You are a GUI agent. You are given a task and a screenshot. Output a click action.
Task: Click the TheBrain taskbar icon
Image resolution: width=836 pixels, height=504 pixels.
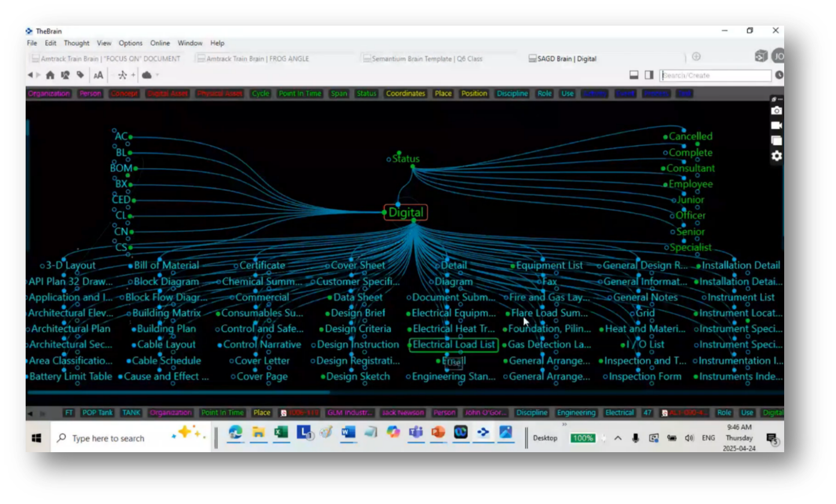point(483,433)
